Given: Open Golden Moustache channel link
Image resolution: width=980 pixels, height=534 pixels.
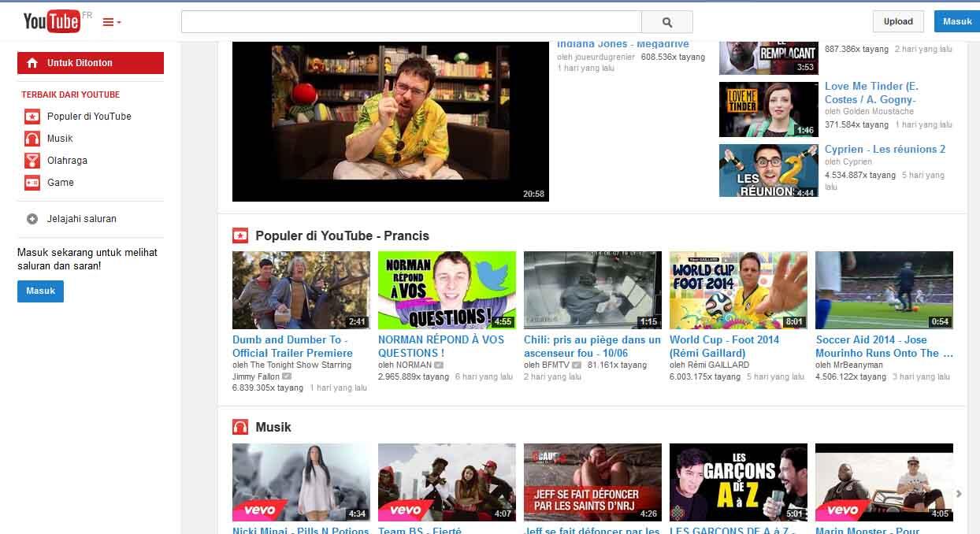Looking at the screenshot, I should [x=878, y=111].
